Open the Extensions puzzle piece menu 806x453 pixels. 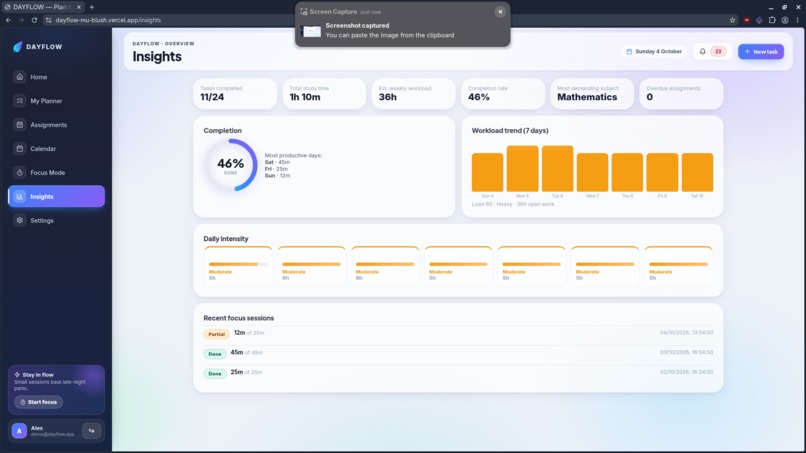pyautogui.click(x=772, y=20)
